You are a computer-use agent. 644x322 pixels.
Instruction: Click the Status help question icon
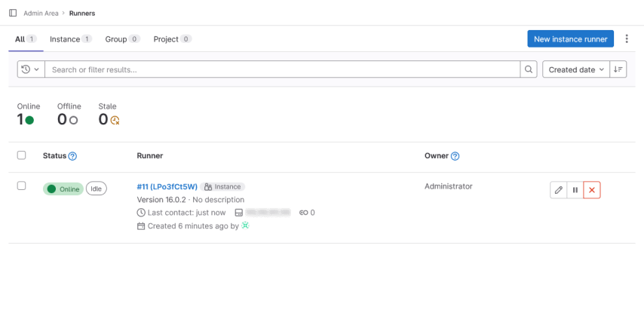coord(72,156)
